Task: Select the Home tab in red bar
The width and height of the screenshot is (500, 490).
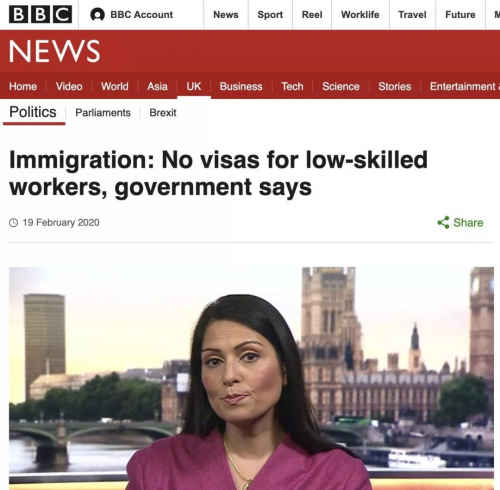Action: 23,86
